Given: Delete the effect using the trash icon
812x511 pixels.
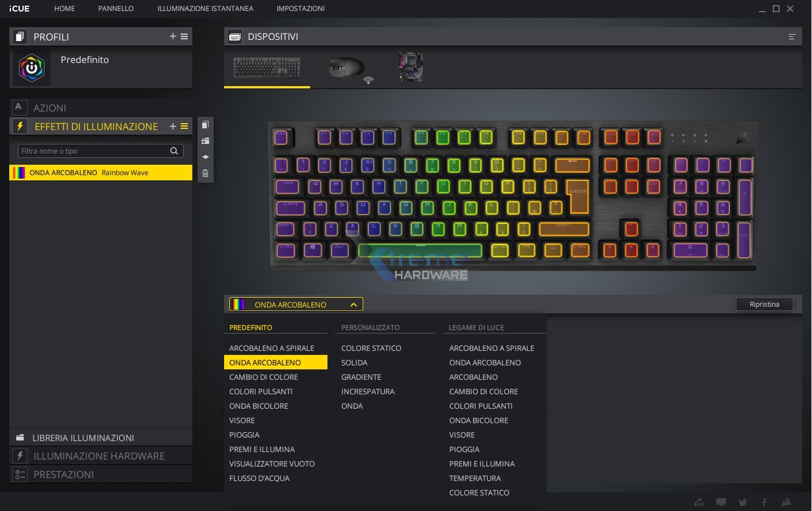Looking at the screenshot, I should point(205,173).
